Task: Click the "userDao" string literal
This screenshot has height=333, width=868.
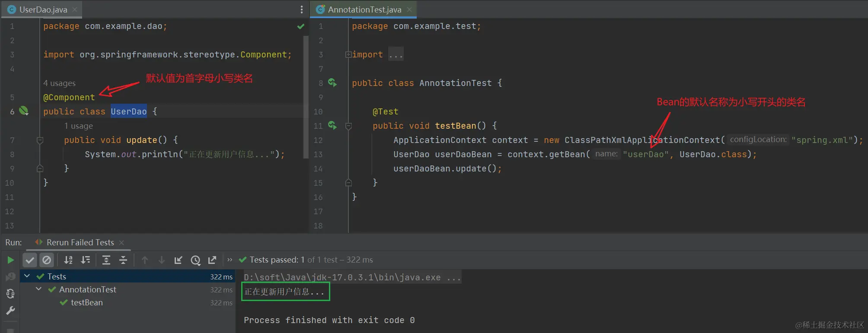Action: [x=646, y=154]
